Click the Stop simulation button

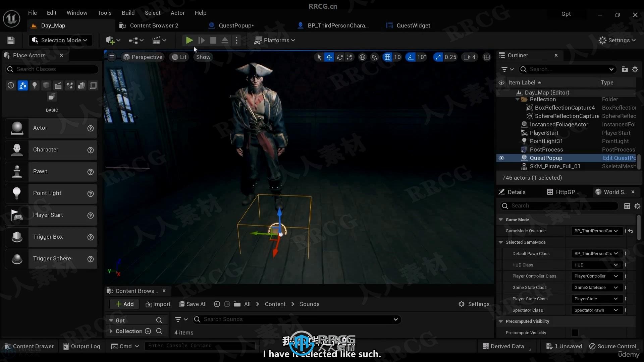point(213,40)
